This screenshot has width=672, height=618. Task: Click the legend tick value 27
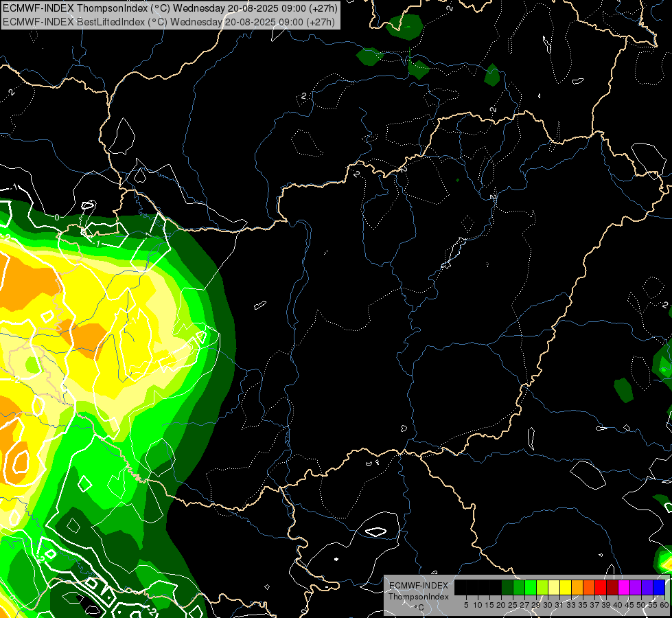(x=524, y=605)
